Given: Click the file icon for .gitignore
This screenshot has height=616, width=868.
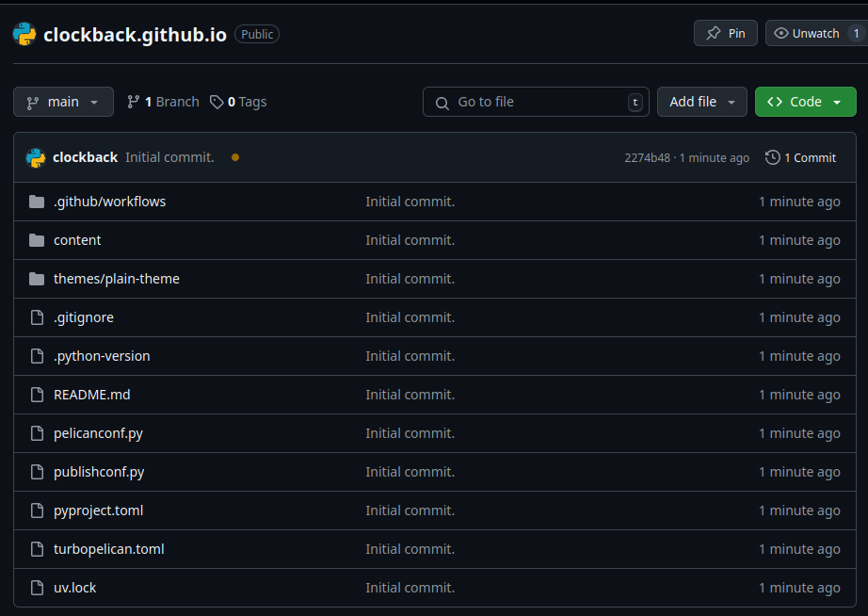Looking at the screenshot, I should click(x=37, y=317).
